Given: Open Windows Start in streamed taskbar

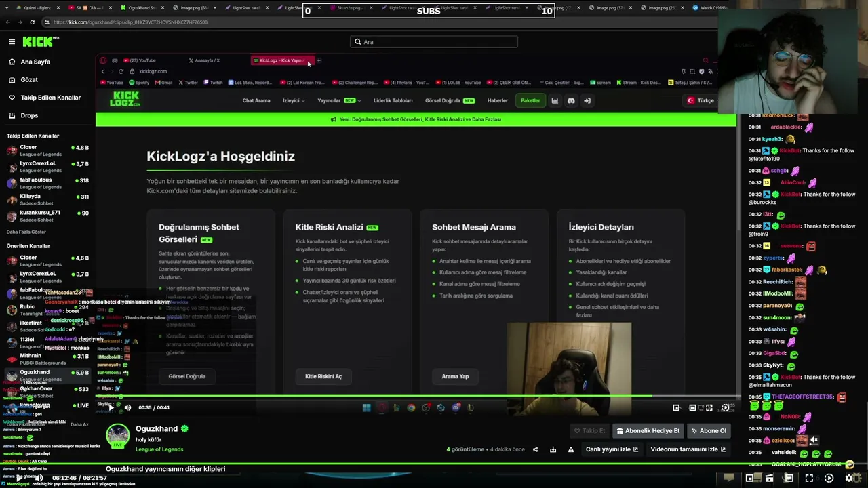Looking at the screenshot, I should click(366, 407).
